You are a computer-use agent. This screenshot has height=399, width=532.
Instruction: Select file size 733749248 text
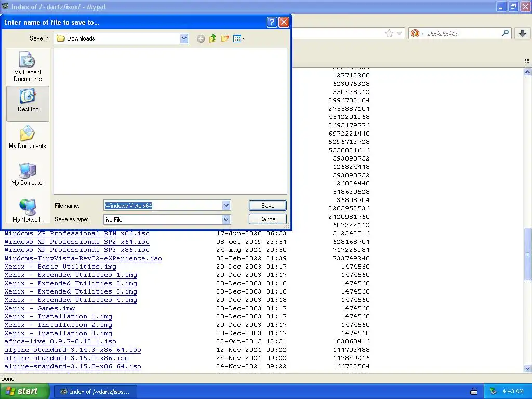click(x=351, y=258)
